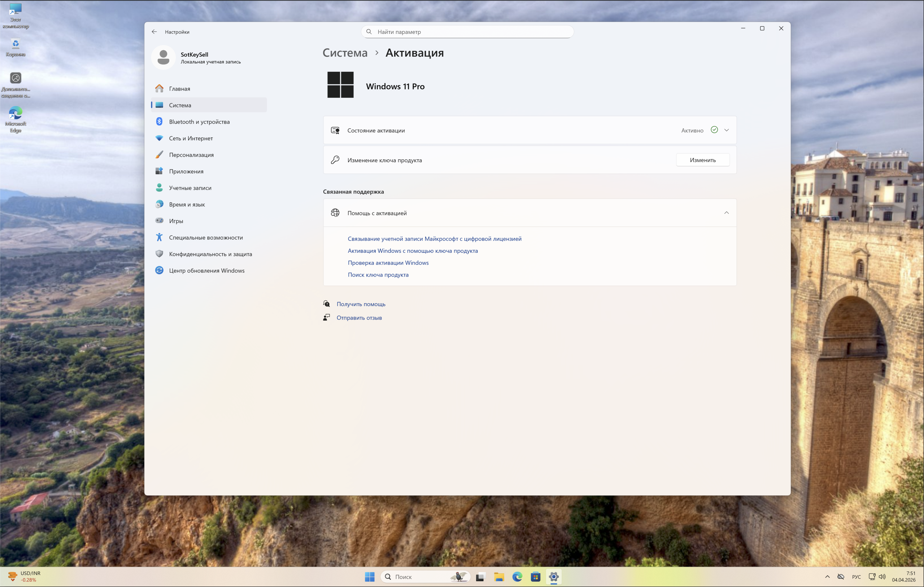Select the Система sidebar entry

click(180, 105)
